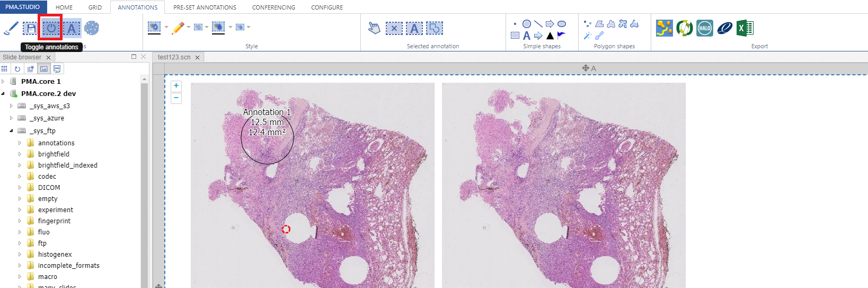Switch to the Conferencing tab
The width and height of the screenshot is (868, 288).
pos(273,7)
